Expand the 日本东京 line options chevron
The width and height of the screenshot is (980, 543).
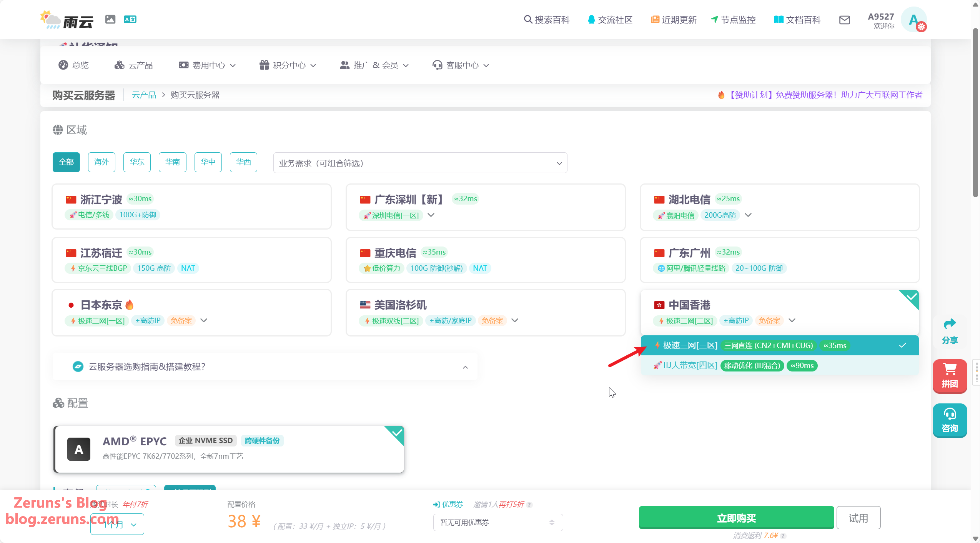204,320
